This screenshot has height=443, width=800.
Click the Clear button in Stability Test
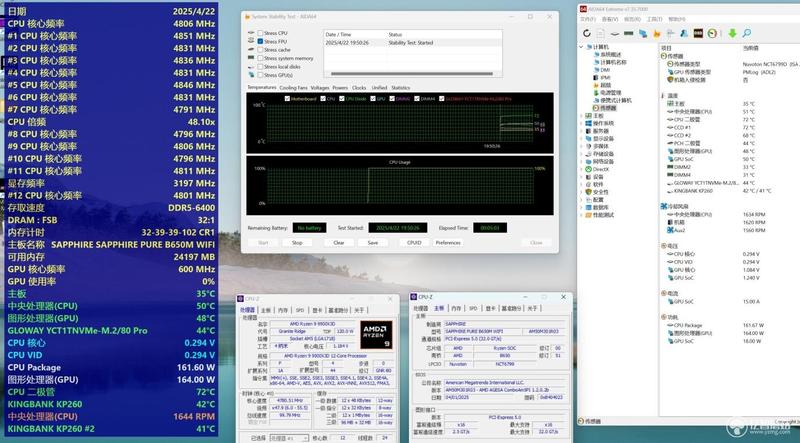tap(339, 243)
